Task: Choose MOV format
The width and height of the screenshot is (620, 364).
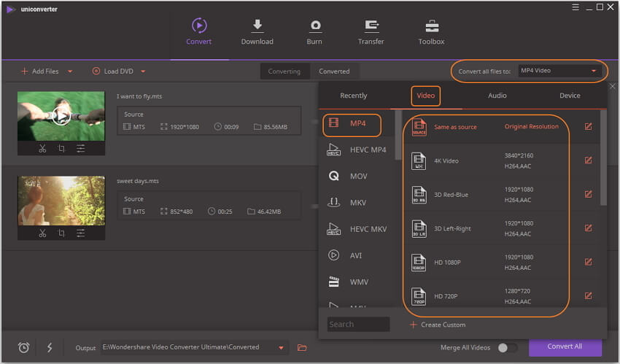Action: coord(357,177)
